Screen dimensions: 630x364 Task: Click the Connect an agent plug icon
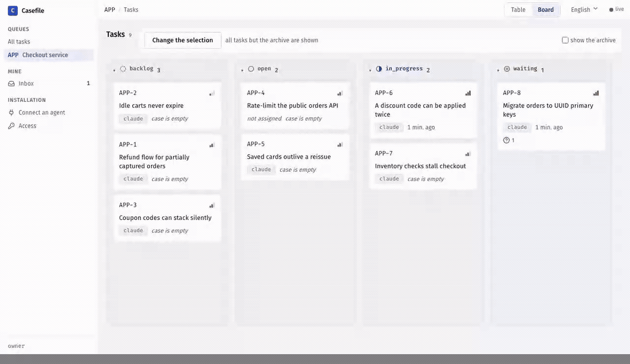[11, 112]
